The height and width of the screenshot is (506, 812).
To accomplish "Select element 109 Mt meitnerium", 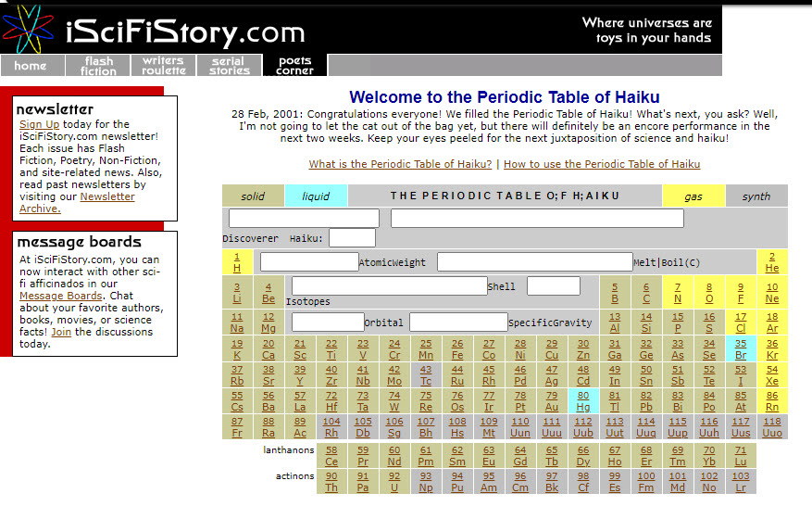I will [489, 426].
